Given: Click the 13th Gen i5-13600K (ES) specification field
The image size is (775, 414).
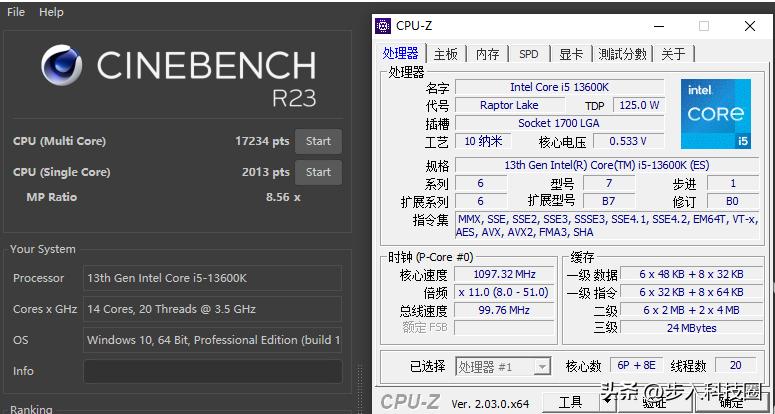Looking at the screenshot, I should pos(606,165).
